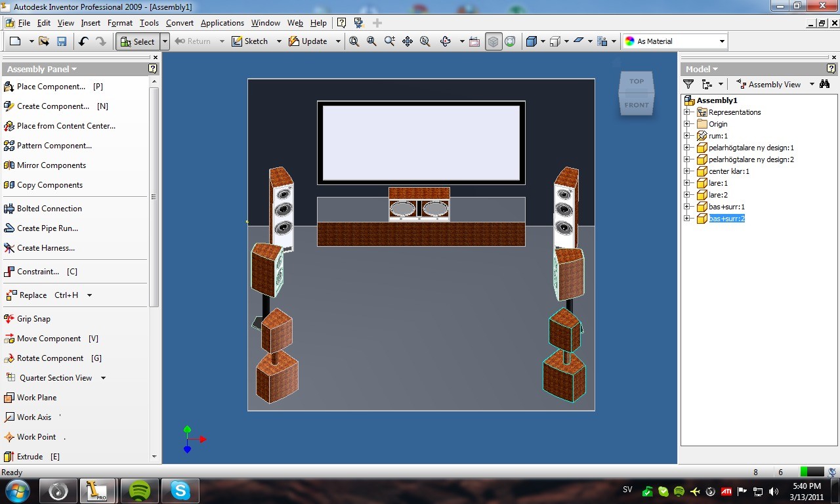The height and width of the screenshot is (504, 840).
Task: Select pelarhögtalare ny design:1 in browser
Action: (x=751, y=148)
